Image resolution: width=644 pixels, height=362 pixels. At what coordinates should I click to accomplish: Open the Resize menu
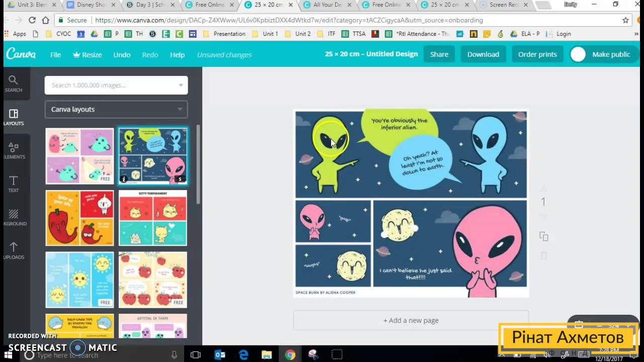click(x=87, y=54)
